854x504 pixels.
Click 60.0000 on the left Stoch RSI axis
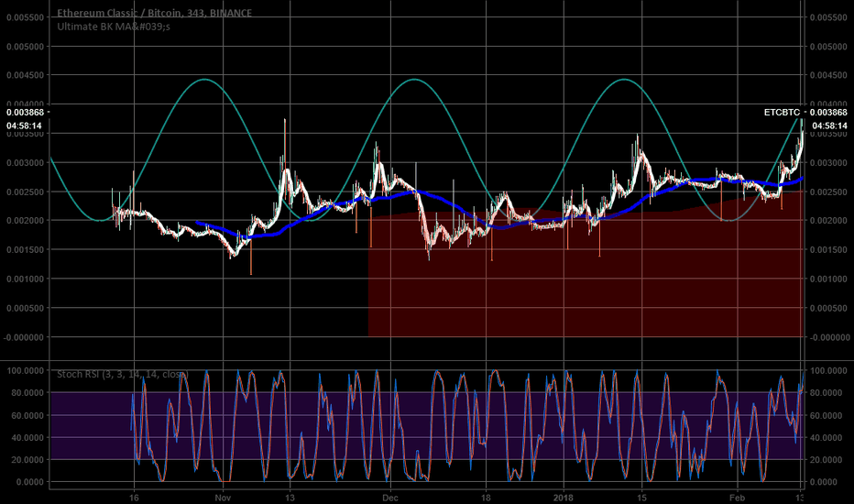tap(27, 416)
